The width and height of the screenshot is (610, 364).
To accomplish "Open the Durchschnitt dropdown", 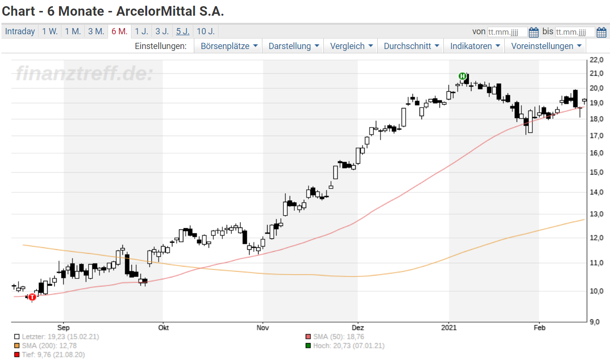I will point(410,46).
